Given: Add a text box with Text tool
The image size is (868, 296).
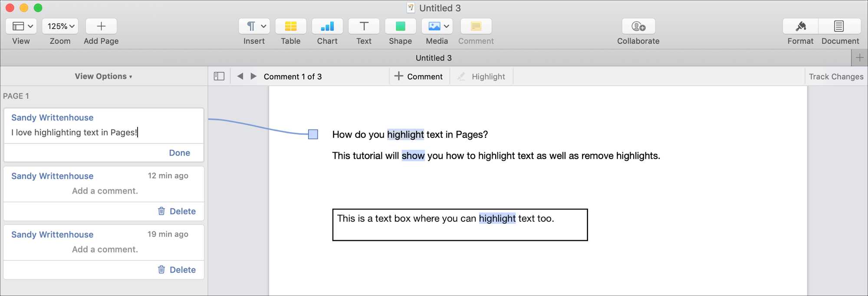Looking at the screenshot, I should coord(364,27).
